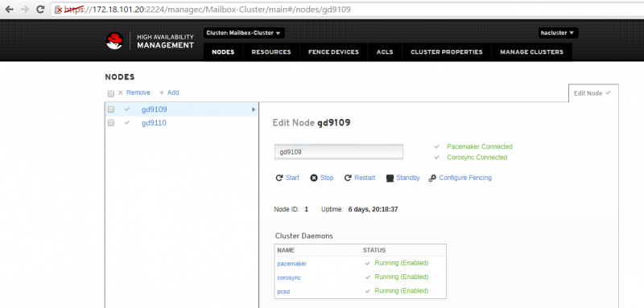Screen dimensions: 644x308
Task: Reload the page with refresh icon
Action: tap(40, 9)
